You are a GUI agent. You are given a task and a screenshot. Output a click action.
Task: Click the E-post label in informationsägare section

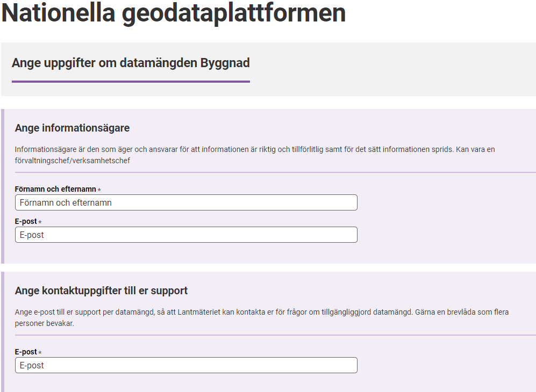(26, 221)
